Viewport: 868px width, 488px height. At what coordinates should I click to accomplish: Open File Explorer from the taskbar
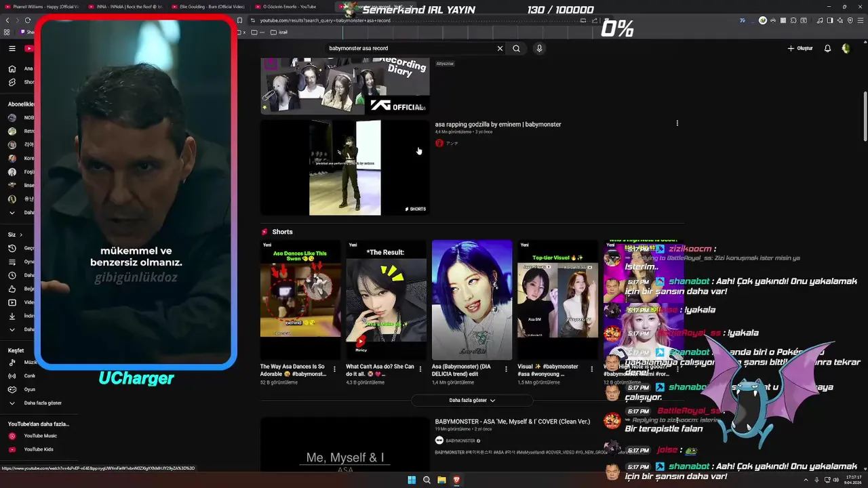441,480
